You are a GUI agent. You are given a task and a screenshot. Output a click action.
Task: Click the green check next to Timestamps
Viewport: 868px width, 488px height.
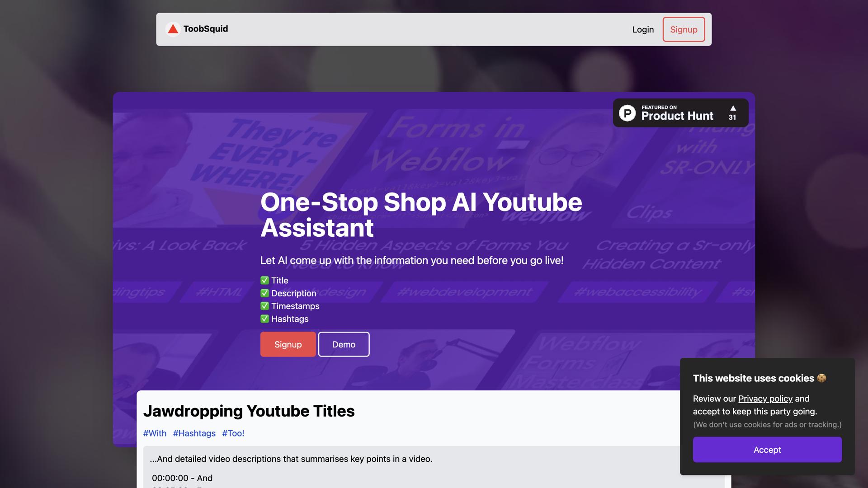point(264,306)
